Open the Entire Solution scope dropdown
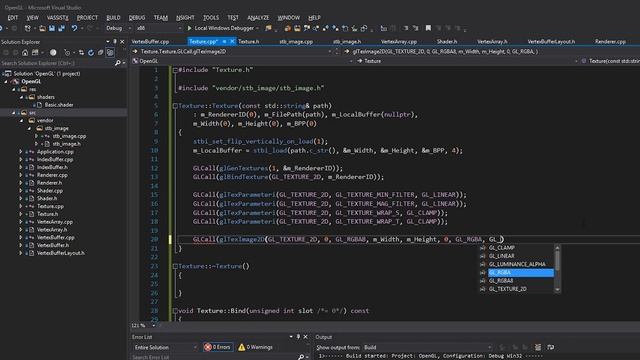Viewport: 640px width, 360px height. pyautogui.click(x=165, y=347)
